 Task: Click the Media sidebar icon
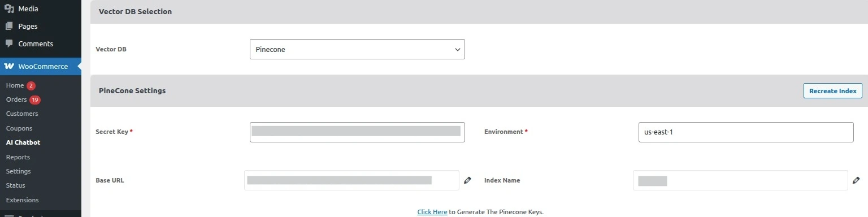point(9,8)
